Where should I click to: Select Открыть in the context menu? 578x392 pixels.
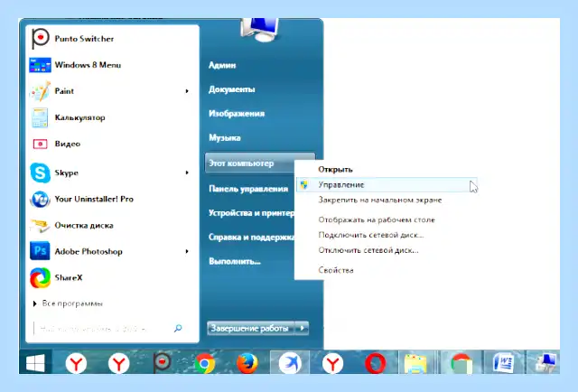(x=335, y=170)
